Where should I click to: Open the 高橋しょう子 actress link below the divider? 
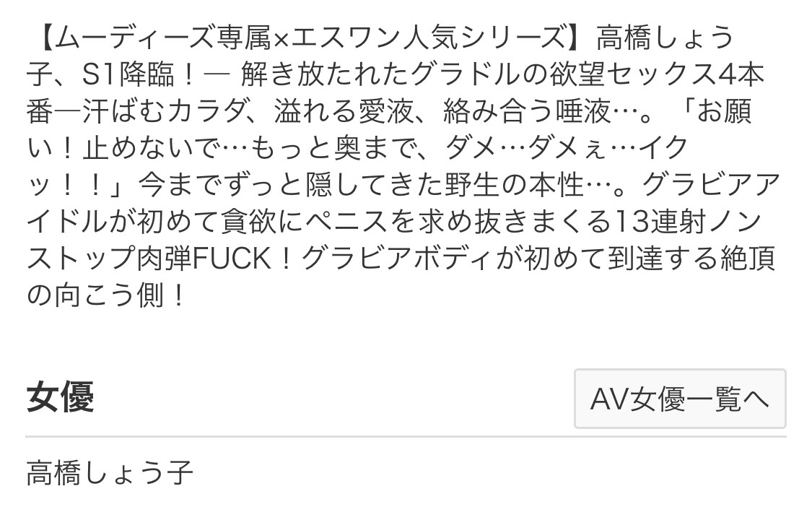coord(110,472)
